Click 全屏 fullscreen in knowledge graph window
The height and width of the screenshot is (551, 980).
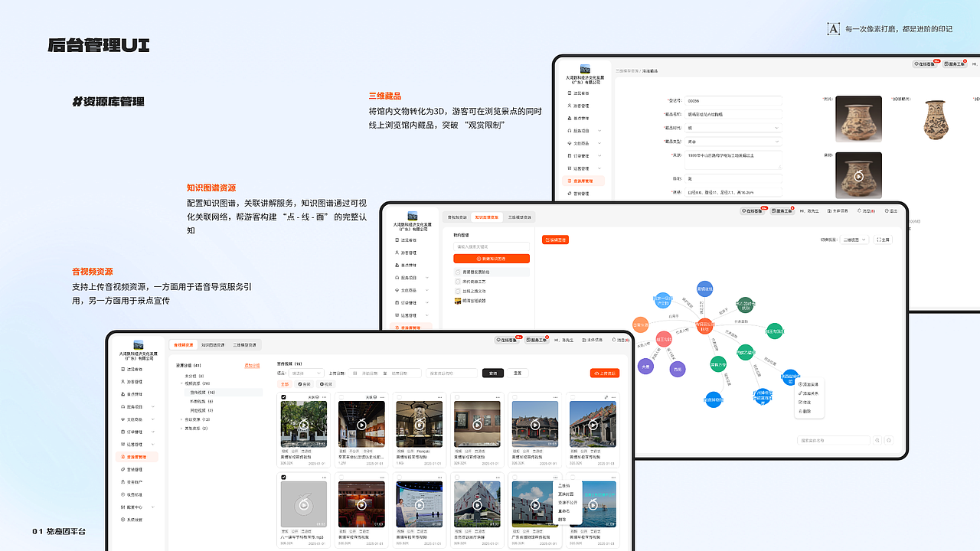tap(884, 240)
